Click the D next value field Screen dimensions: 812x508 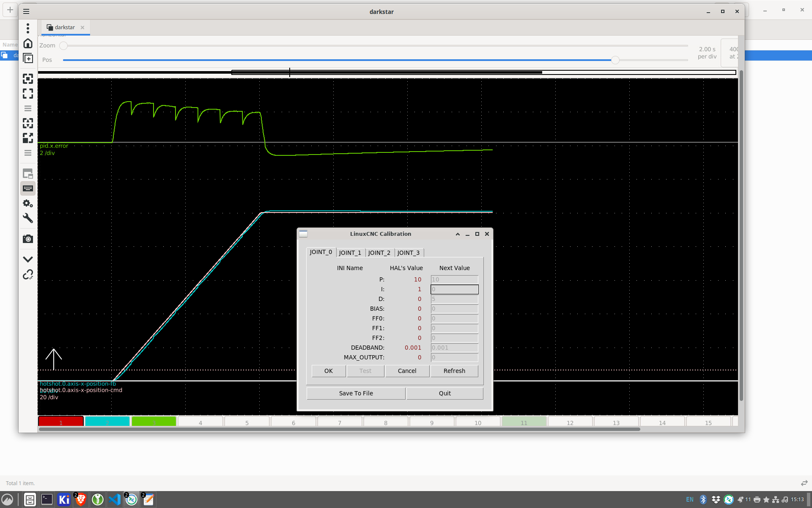coord(455,299)
